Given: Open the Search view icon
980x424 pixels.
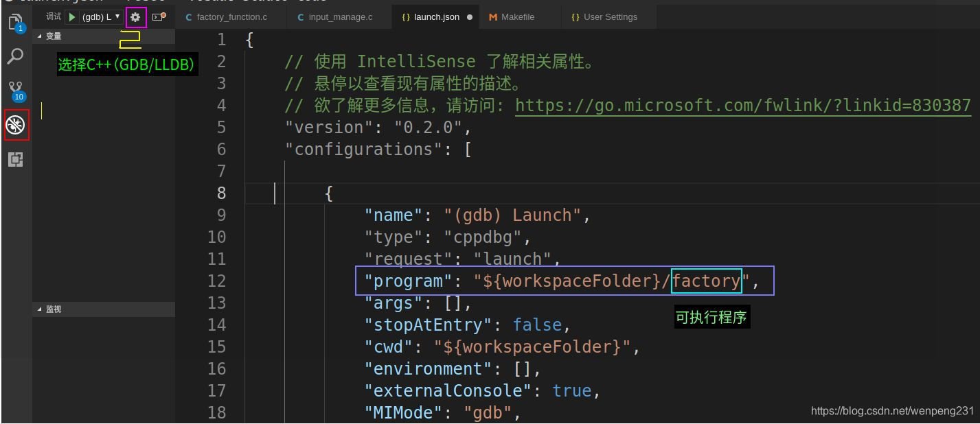Looking at the screenshot, I should 15,56.
